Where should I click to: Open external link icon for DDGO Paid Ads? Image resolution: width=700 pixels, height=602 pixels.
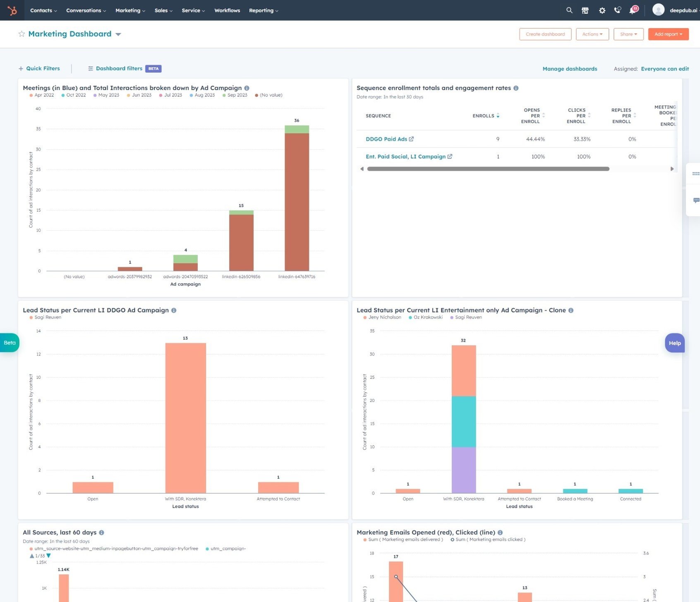[411, 139]
